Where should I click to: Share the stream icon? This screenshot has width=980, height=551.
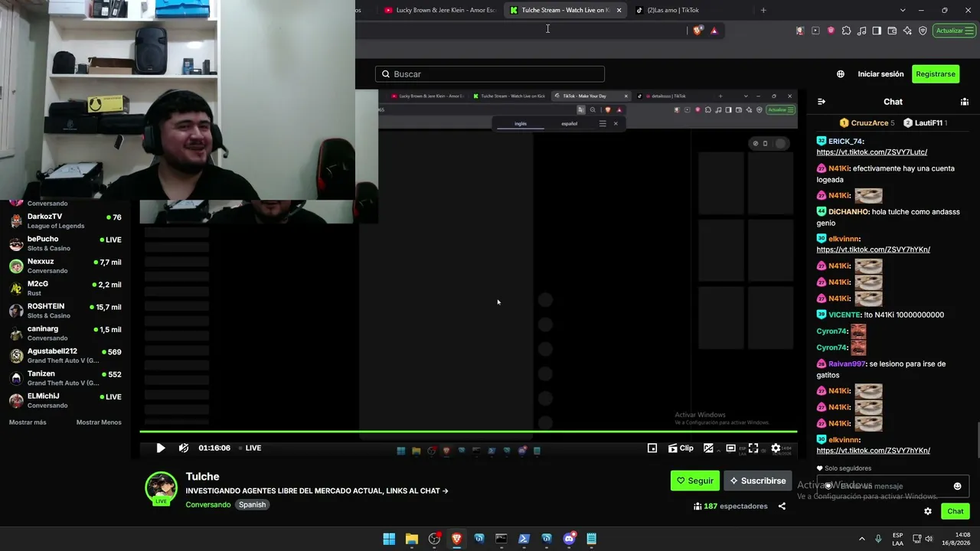click(x=782, y=506)
